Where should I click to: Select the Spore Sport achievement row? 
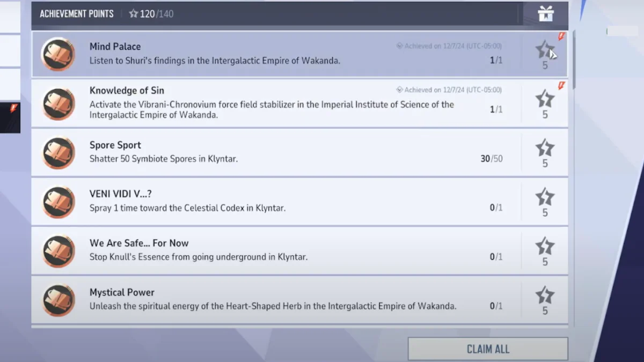tap(268, 153)
